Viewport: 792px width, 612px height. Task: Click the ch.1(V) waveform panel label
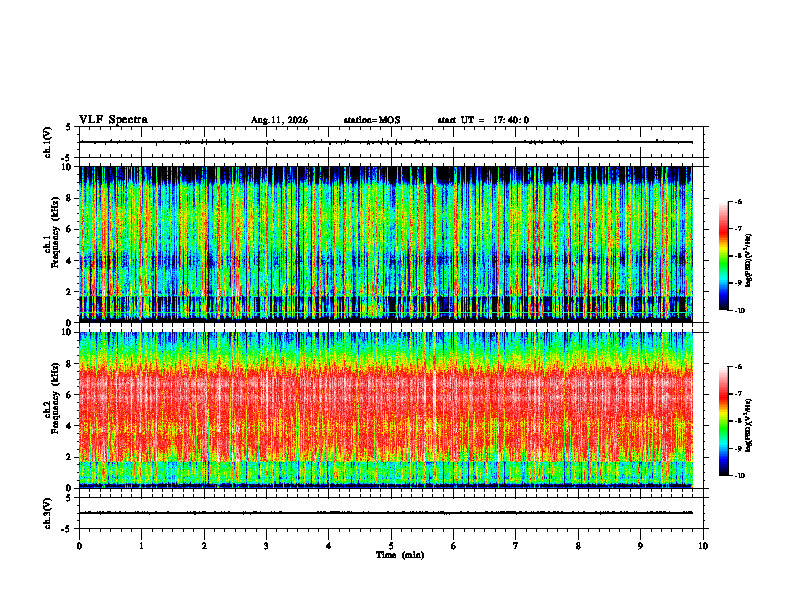click(x=48, y=142)
